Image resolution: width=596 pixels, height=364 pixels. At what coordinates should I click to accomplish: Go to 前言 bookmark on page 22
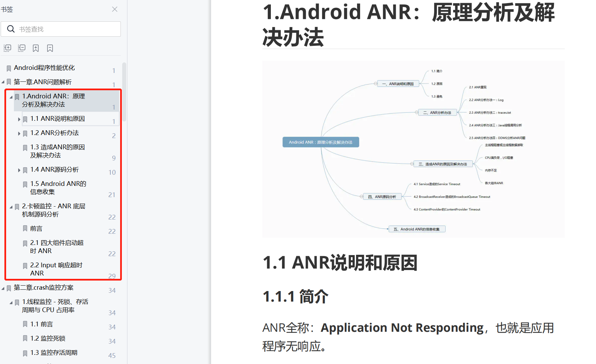(36, 229)
